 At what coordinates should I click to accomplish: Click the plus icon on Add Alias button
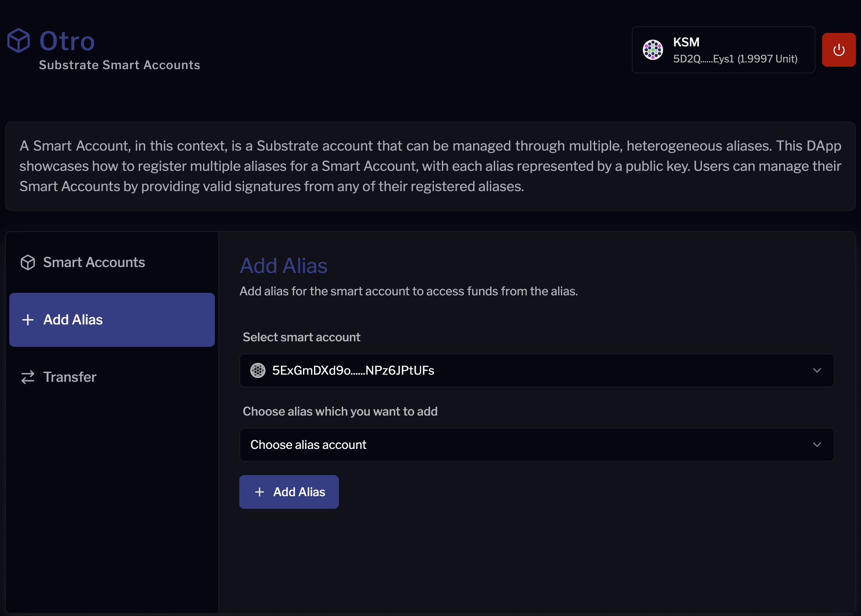pos(260,492)
